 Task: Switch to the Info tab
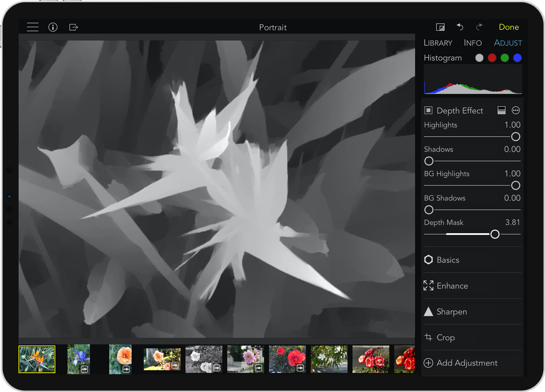473,43
